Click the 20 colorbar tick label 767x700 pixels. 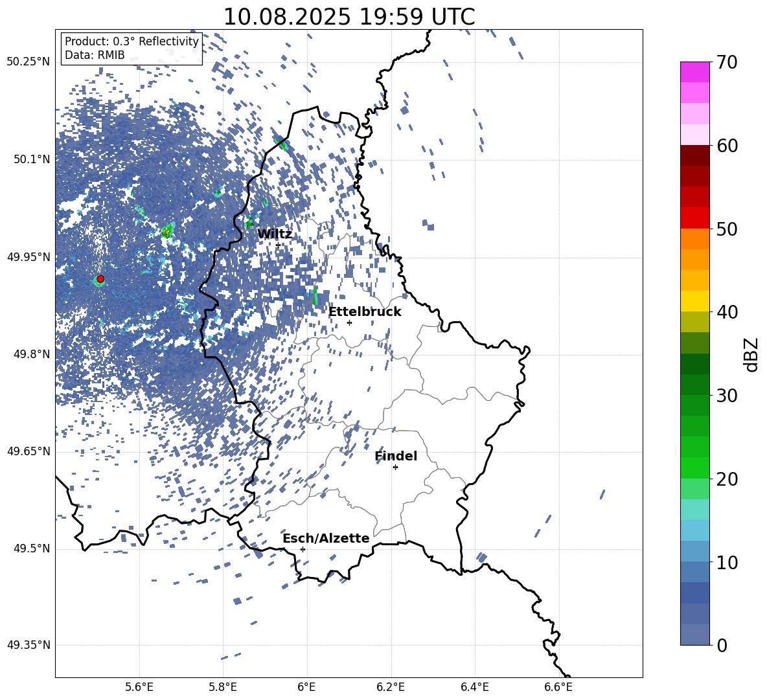[x=727, y=479]
